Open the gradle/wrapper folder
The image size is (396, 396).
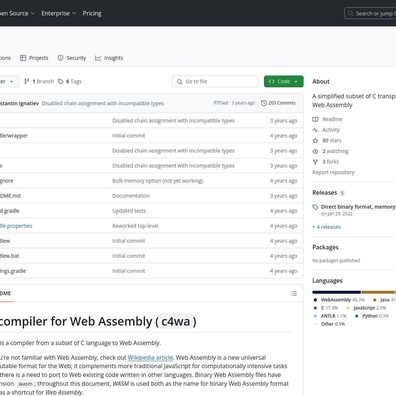[14, 136]
